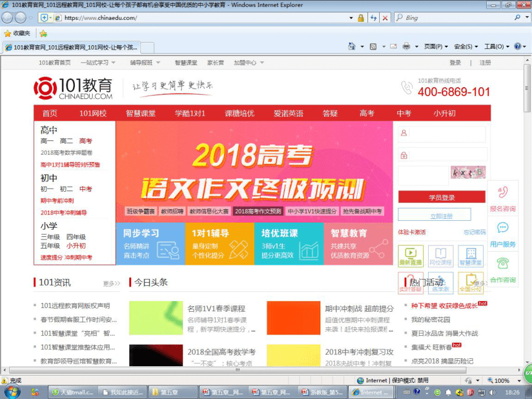Click the horizontal scrollbar thumb of the page
The width and height of the screenshot is (532, 399).
tap(238, 370)
